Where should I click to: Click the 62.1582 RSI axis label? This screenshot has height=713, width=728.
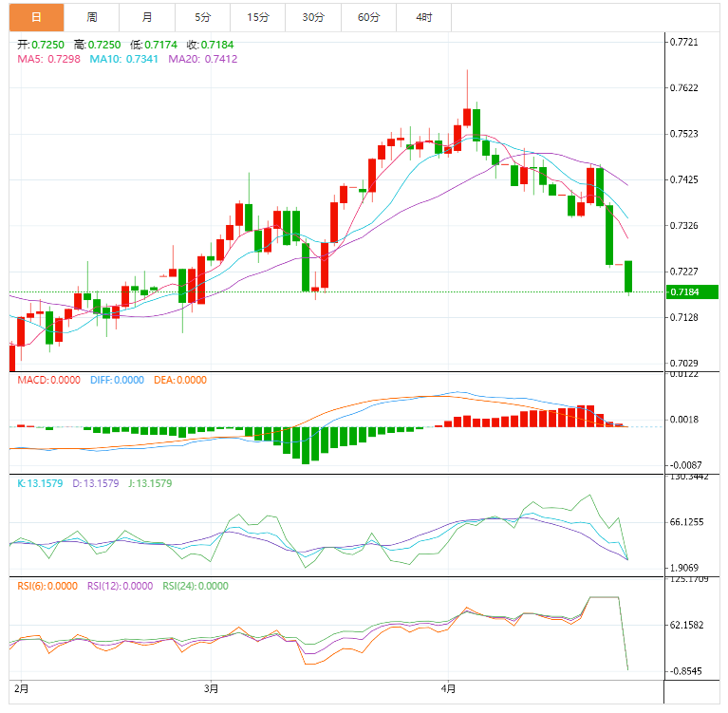[686, 625]
